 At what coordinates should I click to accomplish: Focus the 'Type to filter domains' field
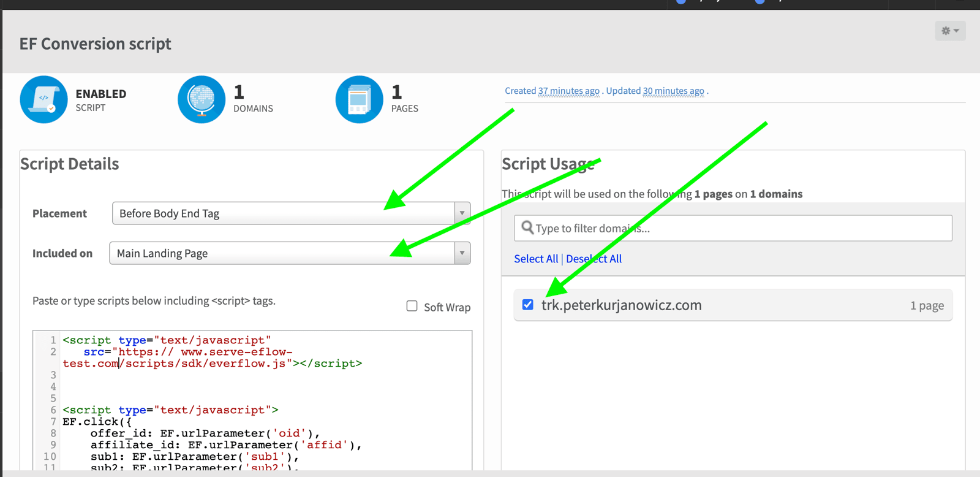click(x=733, y=228)
